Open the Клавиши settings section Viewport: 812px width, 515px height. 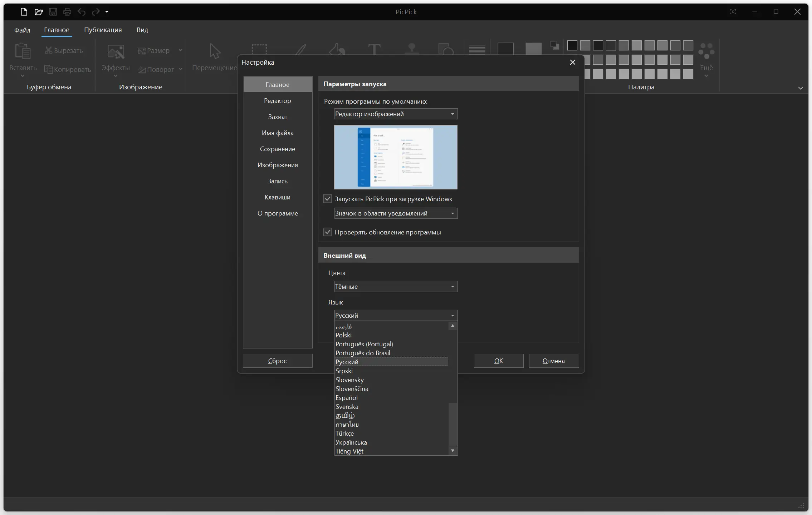click(278, 197)
